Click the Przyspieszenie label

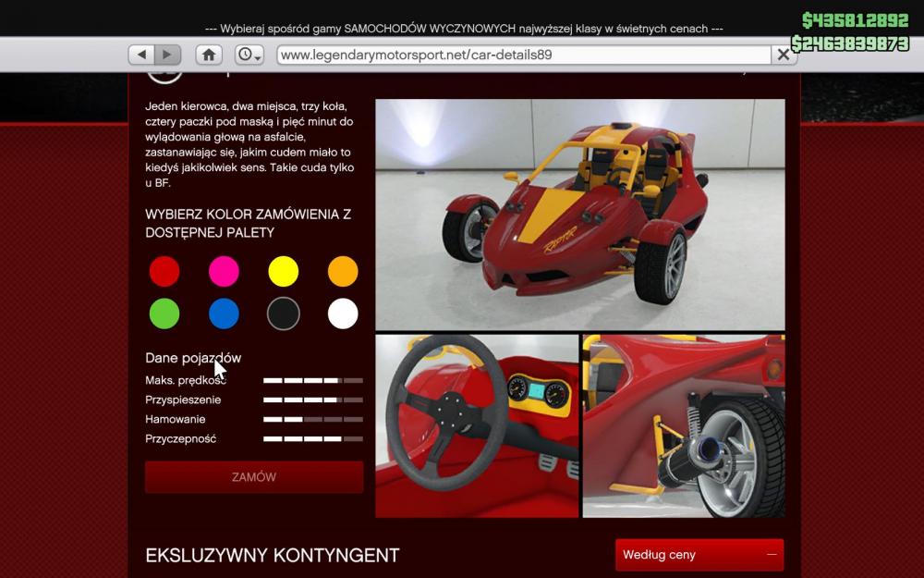[x=183, y=400]
